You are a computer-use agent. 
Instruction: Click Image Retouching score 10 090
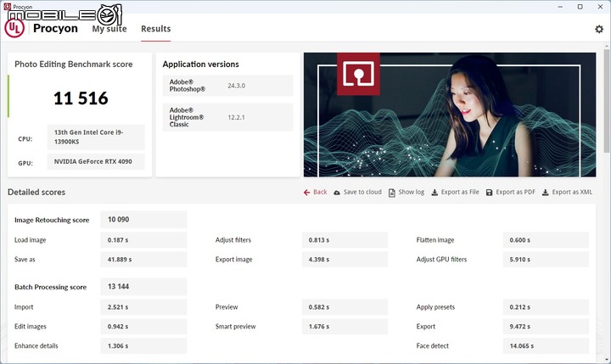tap(143, 220)
